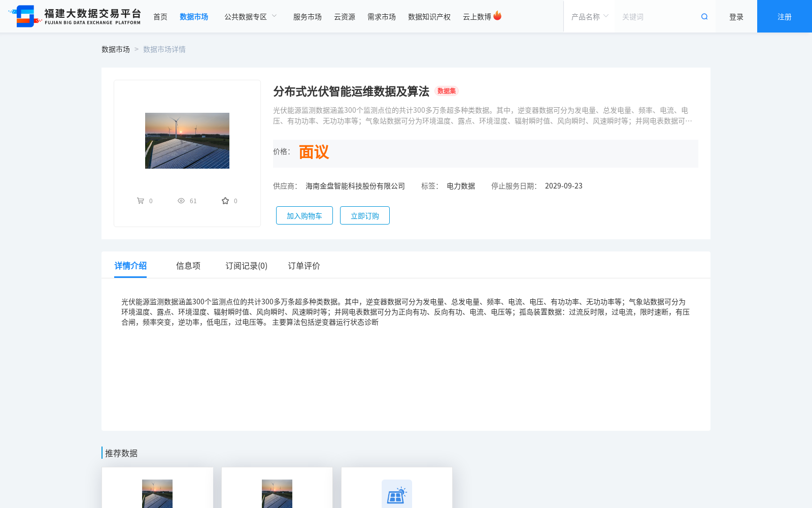The image size is (812, 508).
Task: Switch to the 详情介绍 tab
Action: coord(130,266)
